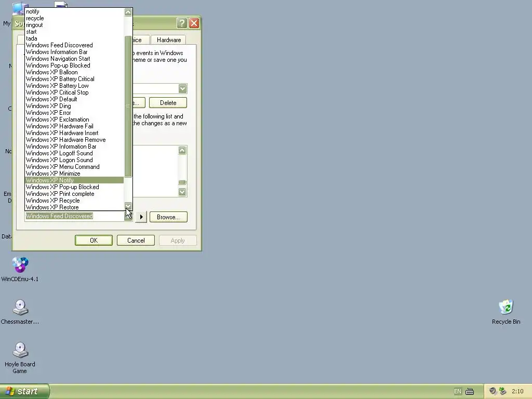Select 'Windows XP Error' sound

point(75,113)
